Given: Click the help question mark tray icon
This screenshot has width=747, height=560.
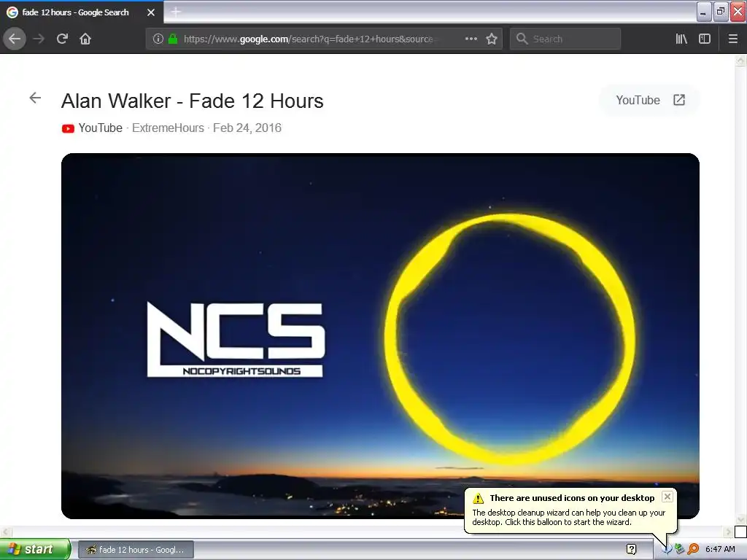Looking at the screenshot, I should (631, 550).
